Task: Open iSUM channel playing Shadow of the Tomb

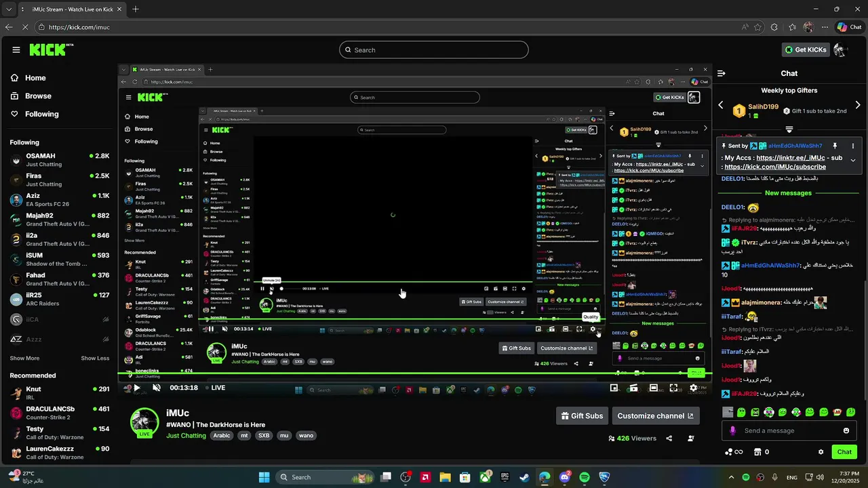Action: (x=60, y=260)
